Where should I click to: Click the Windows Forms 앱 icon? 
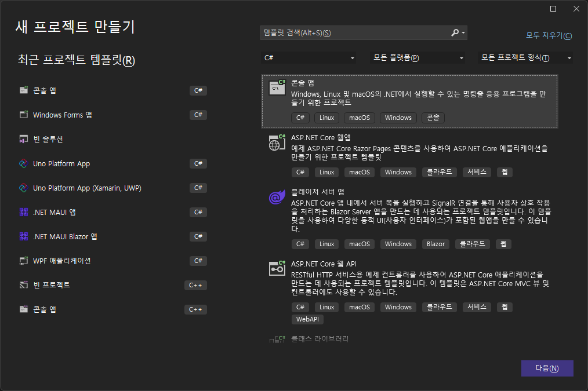pyautogui.click(x=24, y=115)
